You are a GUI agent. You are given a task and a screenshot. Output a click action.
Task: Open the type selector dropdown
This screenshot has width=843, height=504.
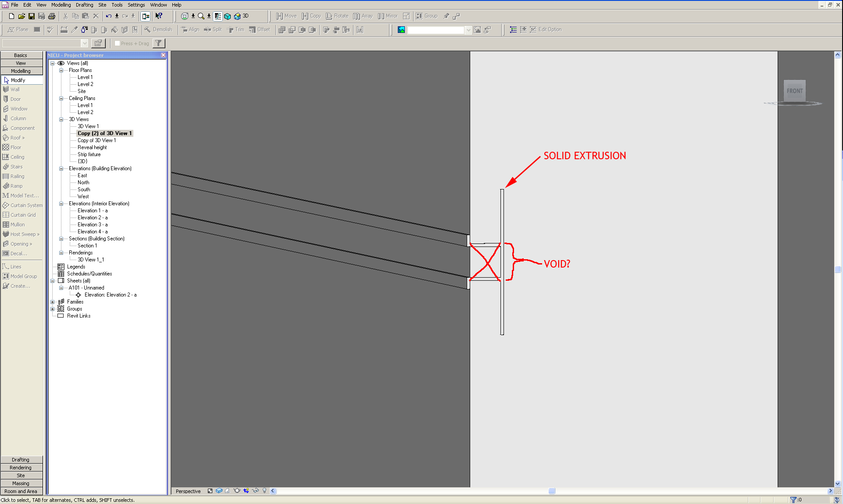(x=84, y=43)
